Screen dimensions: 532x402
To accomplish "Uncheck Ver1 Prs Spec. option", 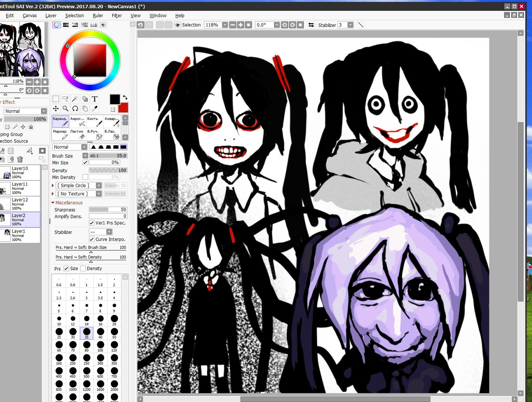I will point(91,223).
